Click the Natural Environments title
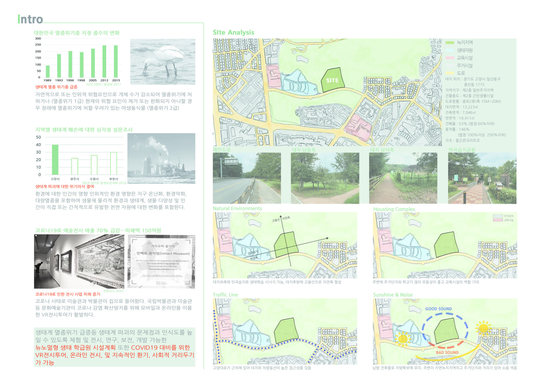Image resolution: width=554 pixels, height=392 pixels. click(x=237, y=208)
